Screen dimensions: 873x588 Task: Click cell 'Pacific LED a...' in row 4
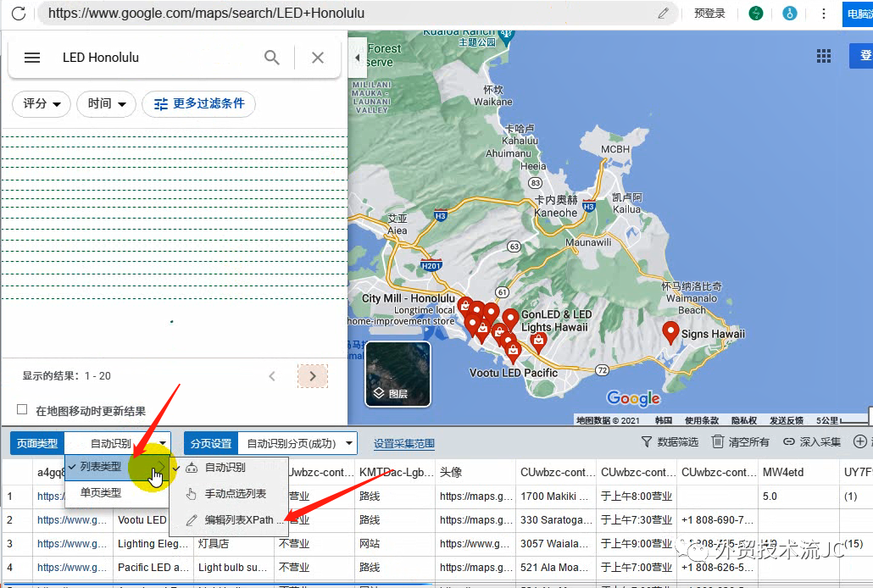click(x=153, y=568)
